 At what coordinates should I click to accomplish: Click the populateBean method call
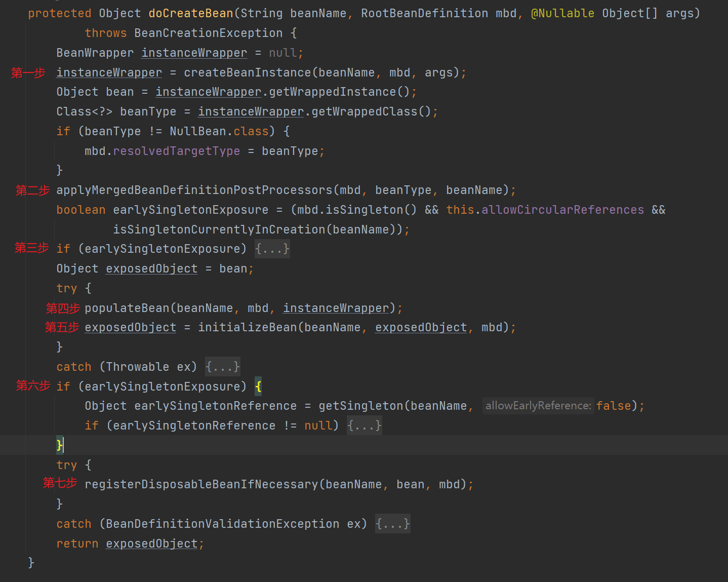pos(127,308)
